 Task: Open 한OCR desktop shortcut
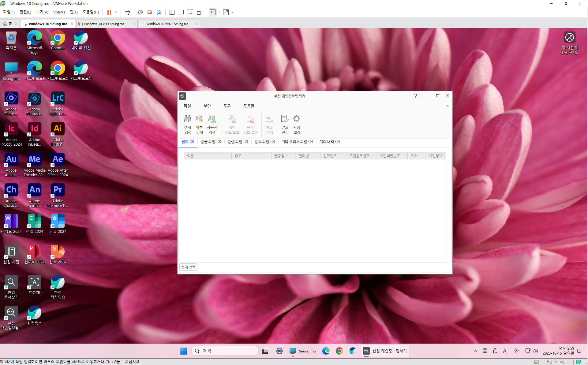click(35, 285)
